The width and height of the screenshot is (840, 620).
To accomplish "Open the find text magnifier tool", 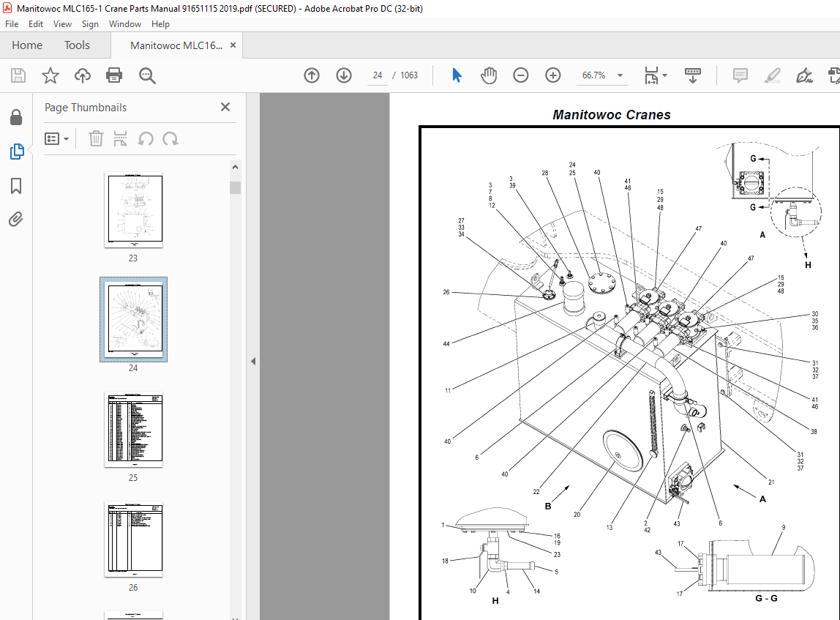I will (147, 75).
